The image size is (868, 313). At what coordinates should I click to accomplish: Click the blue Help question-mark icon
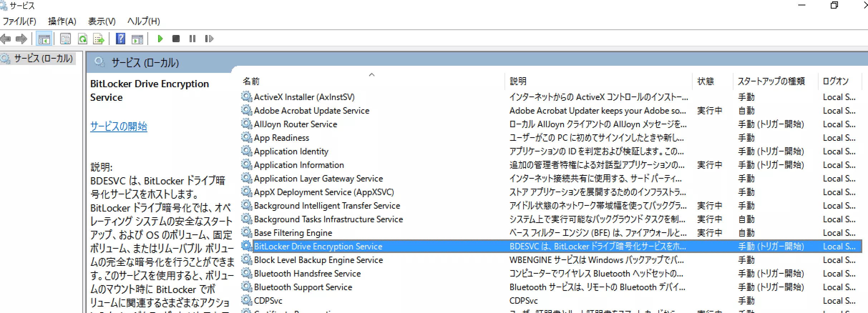point(121,39)
